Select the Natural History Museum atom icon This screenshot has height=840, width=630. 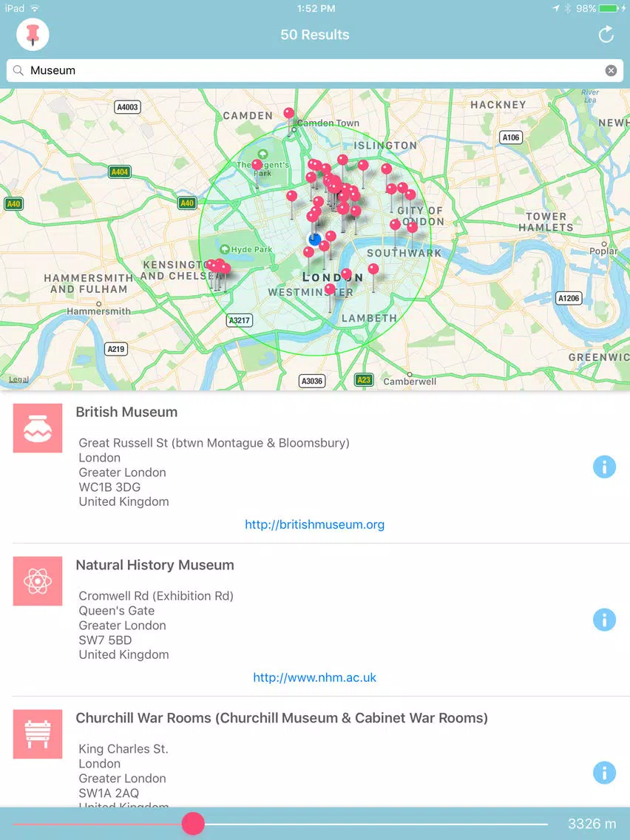pos(38,581)
